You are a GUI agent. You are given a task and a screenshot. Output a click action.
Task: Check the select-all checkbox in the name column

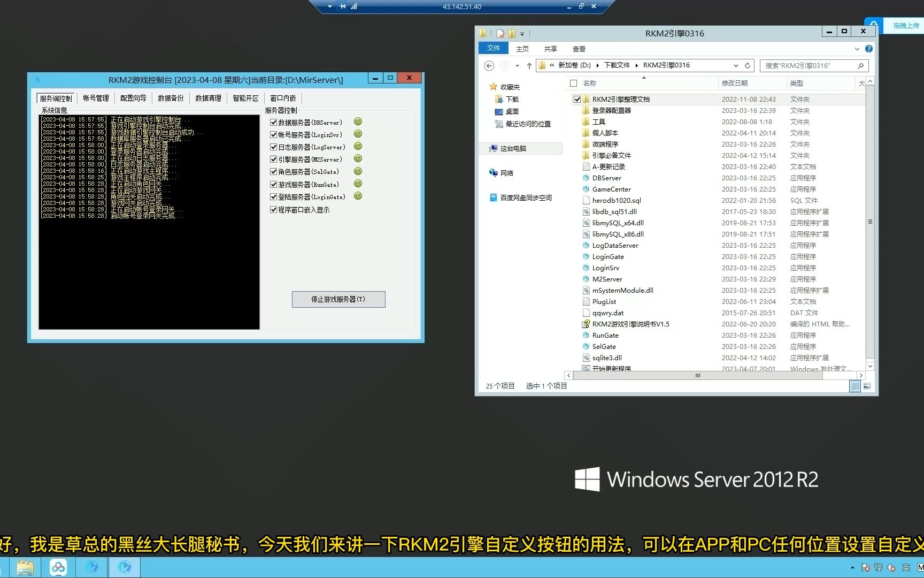pos(573,83)
